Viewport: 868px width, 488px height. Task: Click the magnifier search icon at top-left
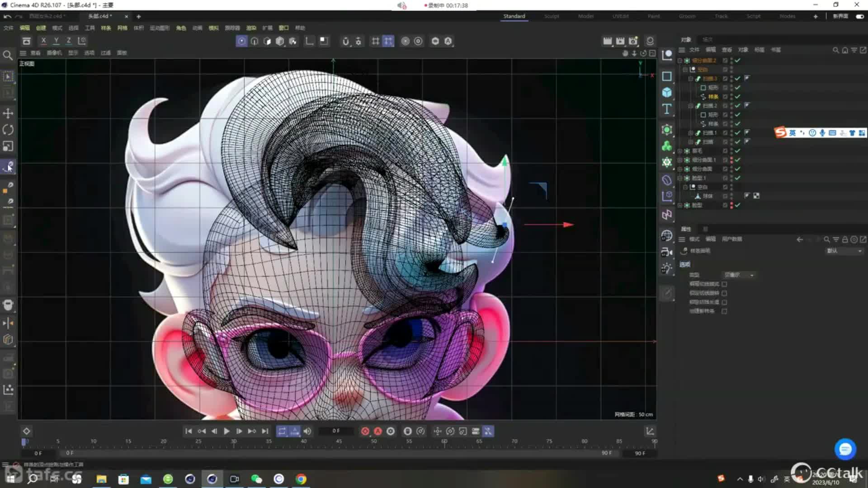click(x=8, y=55)
